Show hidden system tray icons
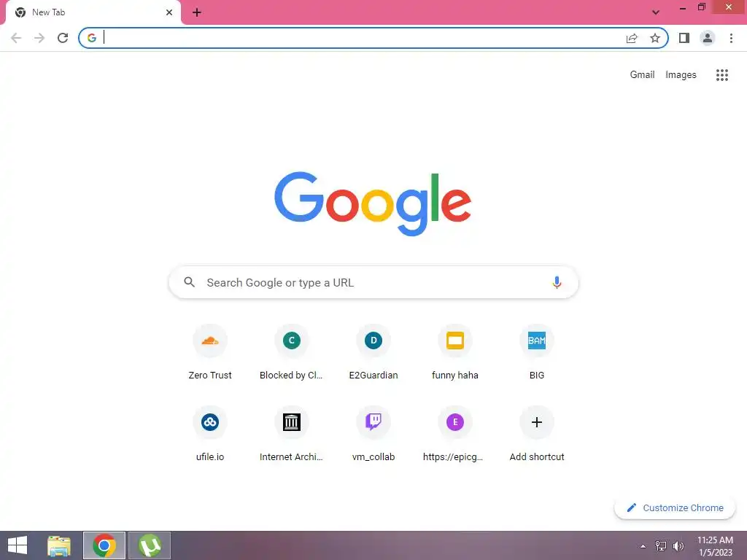747x560 pixels. pos(643,546)
